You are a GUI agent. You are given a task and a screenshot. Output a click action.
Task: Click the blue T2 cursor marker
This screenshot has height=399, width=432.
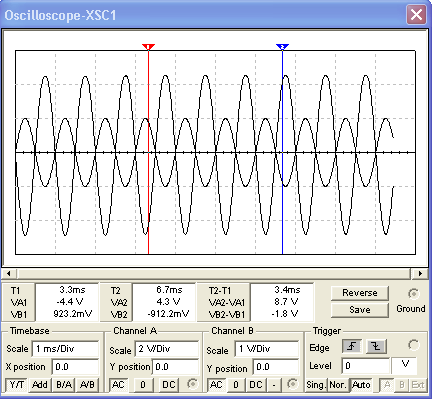(282, 47)
